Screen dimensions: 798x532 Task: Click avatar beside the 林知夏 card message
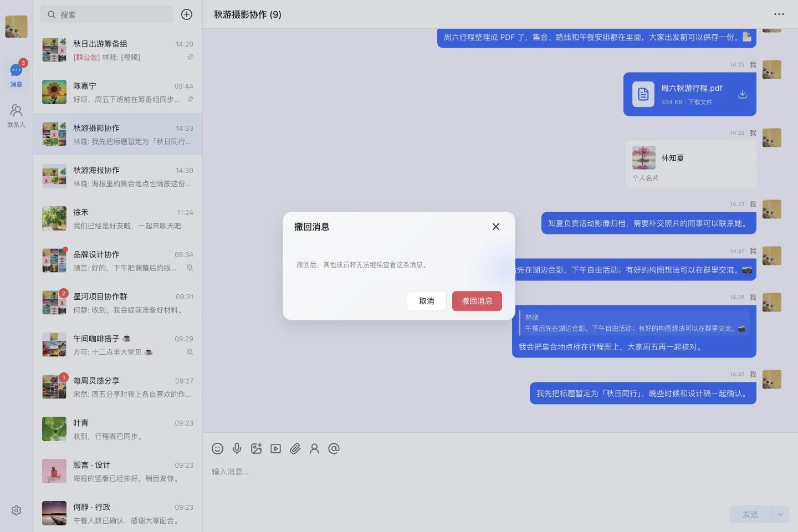pyautogui.click(x=772, y=138)
